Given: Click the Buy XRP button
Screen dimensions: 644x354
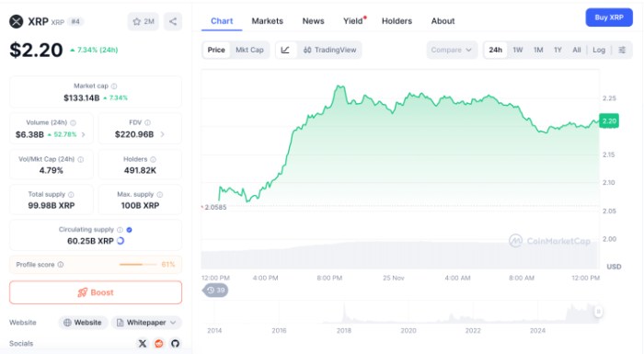Looking at the screenshot, I should [x=609, y=17].
